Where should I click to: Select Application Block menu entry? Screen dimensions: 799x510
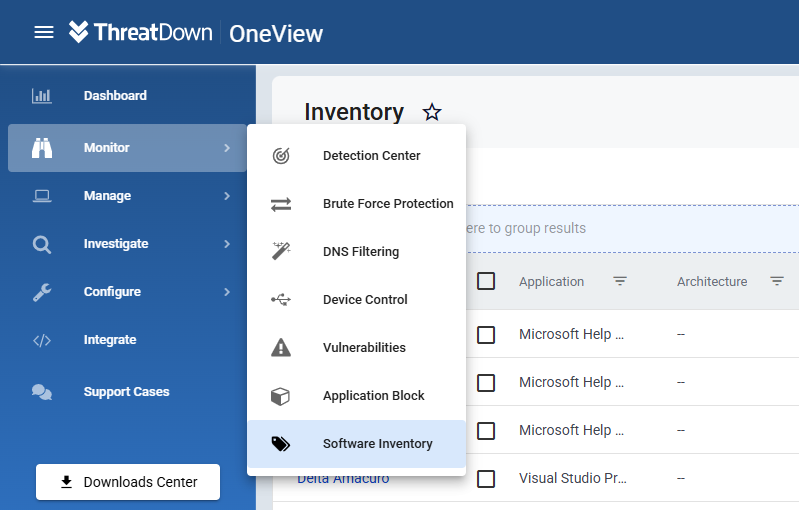[357, 396]
